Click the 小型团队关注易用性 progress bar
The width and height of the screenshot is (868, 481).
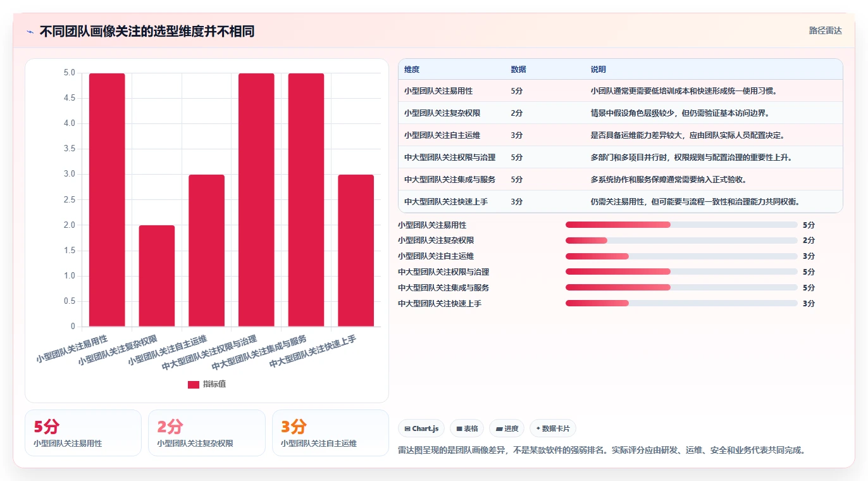coord(681,225)
